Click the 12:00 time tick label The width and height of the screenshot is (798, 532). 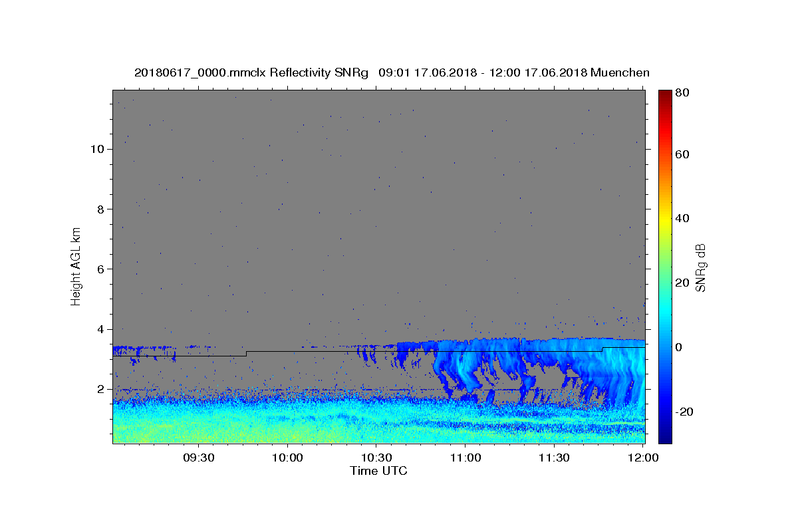pos(643,458)
